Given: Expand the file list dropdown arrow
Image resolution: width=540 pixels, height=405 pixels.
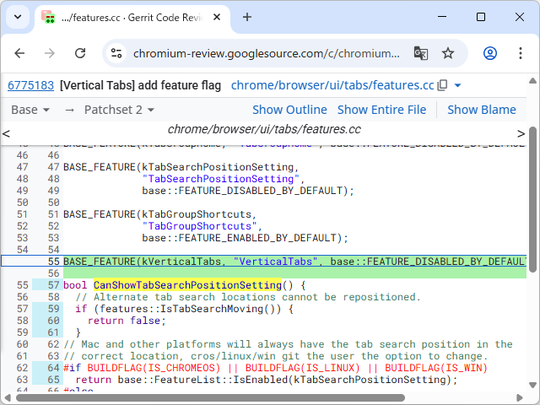Looking at the screenshot, I should pos(458,85).
